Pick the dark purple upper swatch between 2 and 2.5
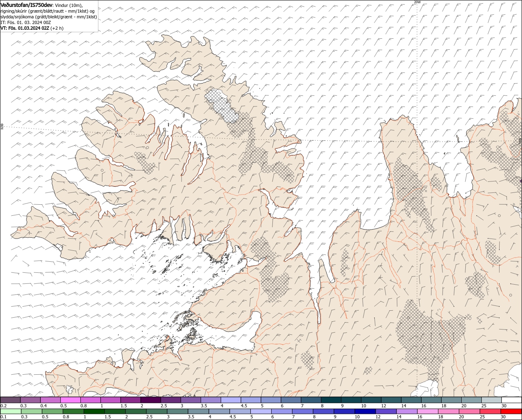This screenshot has width=522, height=420. coord(150,400)
